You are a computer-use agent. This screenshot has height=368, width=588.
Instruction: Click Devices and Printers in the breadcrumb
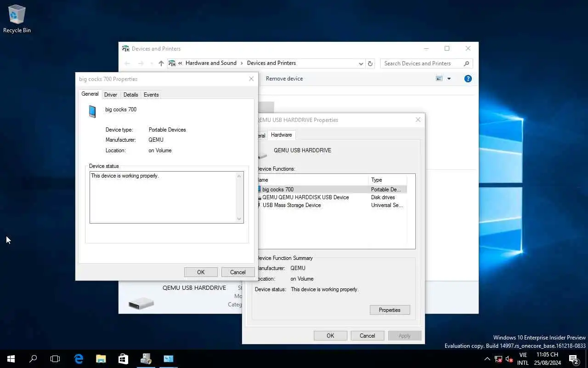pos(271,63)
